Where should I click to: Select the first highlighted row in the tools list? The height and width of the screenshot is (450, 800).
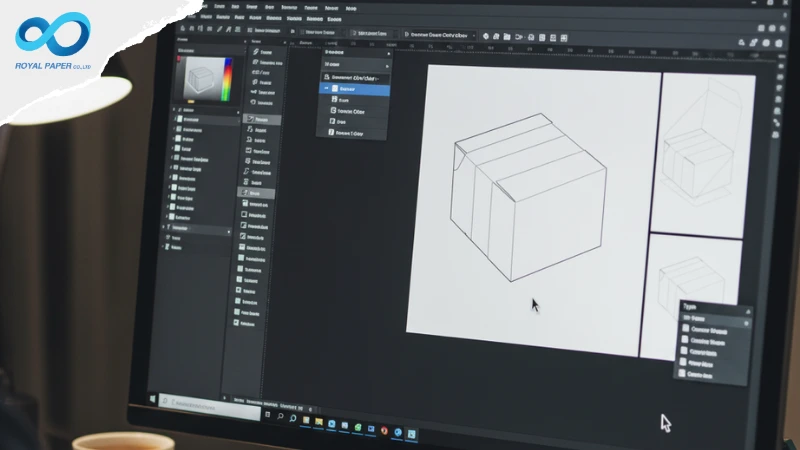click(x=262, y=119)
